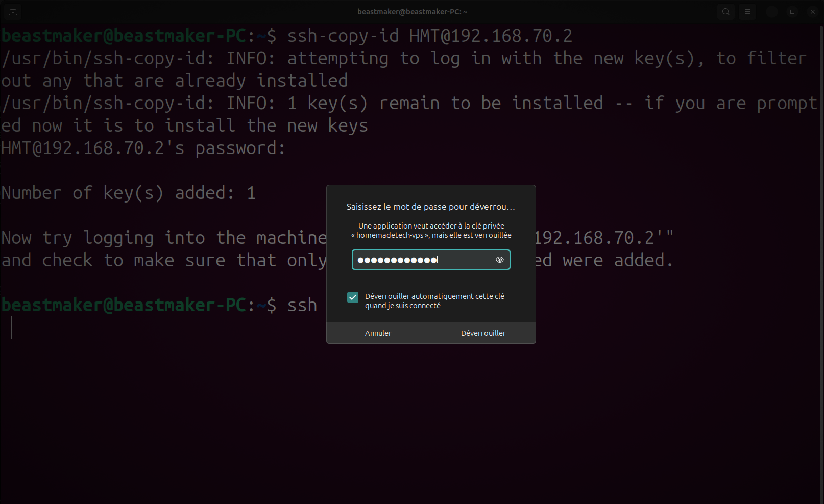Click the terminal vertical scrollbar
Viewport: 824px width, 504px height.
(x=821, y=263)
